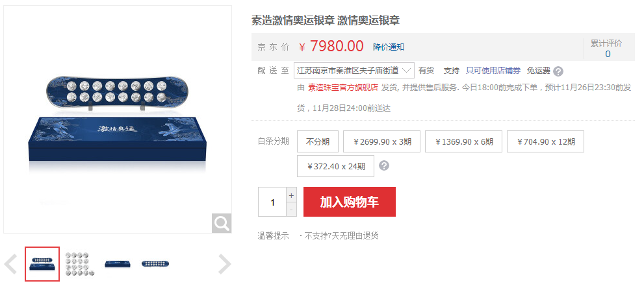Select the 不分期 payment option
The width and height of the screenshot is (644, 290).
tap(318, 141)
